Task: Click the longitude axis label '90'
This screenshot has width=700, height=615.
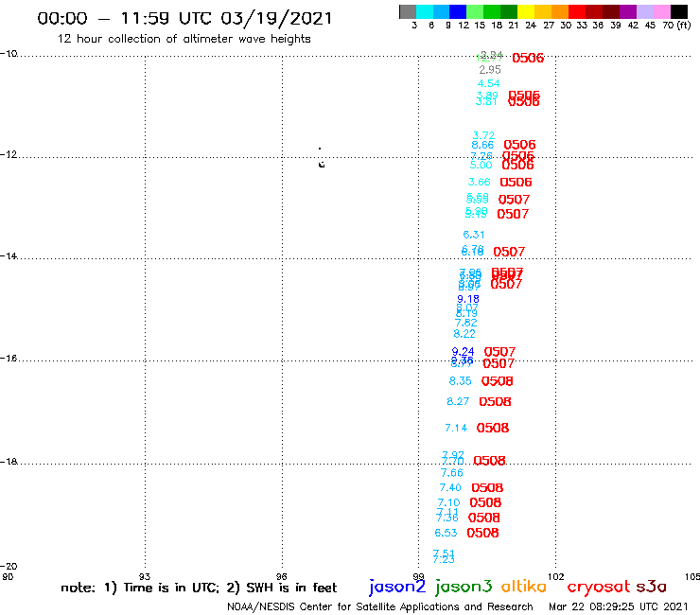Action: [x=8, y=576]
